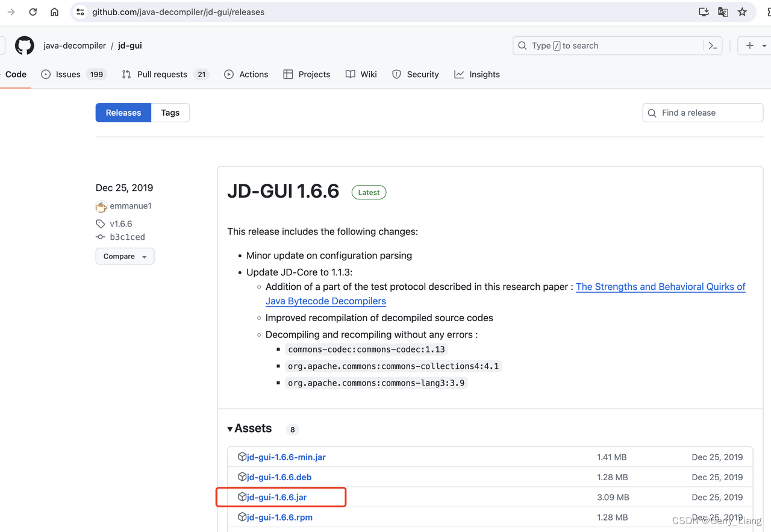Click the org.apache.commons:commons-lang3:3.9 code text
This screenshot has height=532, width=771.
coord(376,383)
